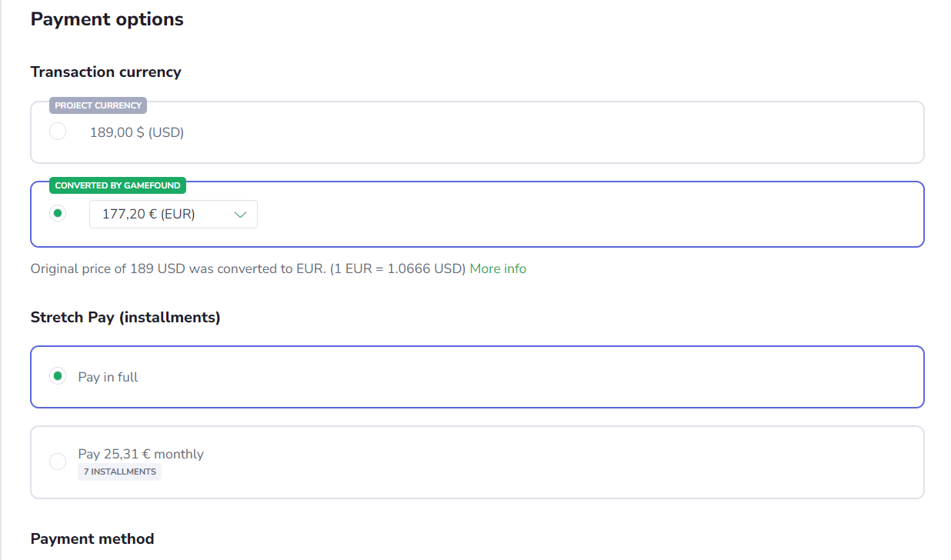Screen dimensions: 951x560
Task: Click the Payment options heading
Action: point(107,19)
